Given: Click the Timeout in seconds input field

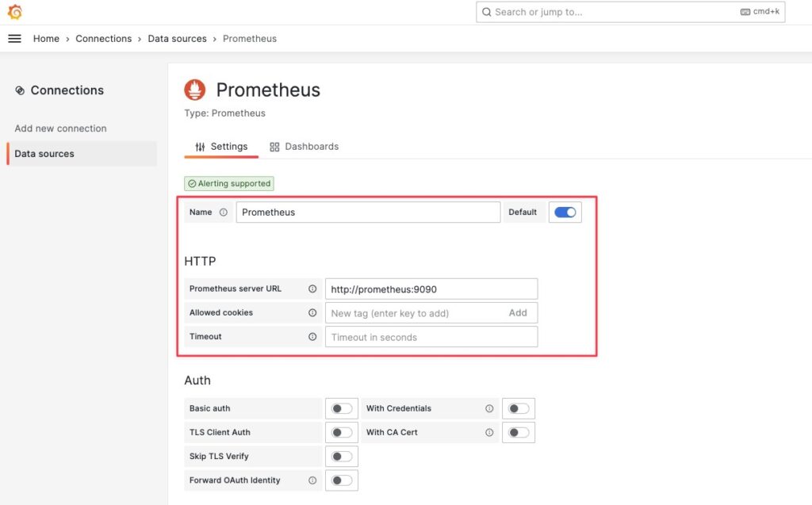Looking at the screenshot, I should point(431,337).
